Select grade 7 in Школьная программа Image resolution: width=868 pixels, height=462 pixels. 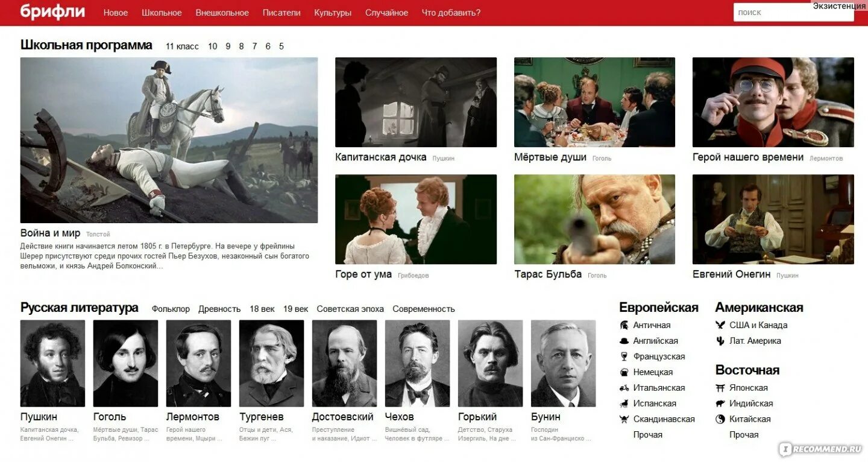point(255,46)
